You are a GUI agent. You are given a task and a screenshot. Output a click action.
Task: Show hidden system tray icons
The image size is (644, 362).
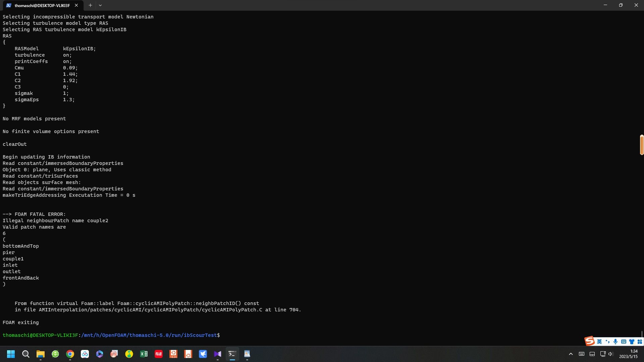[x=571, y=354]
